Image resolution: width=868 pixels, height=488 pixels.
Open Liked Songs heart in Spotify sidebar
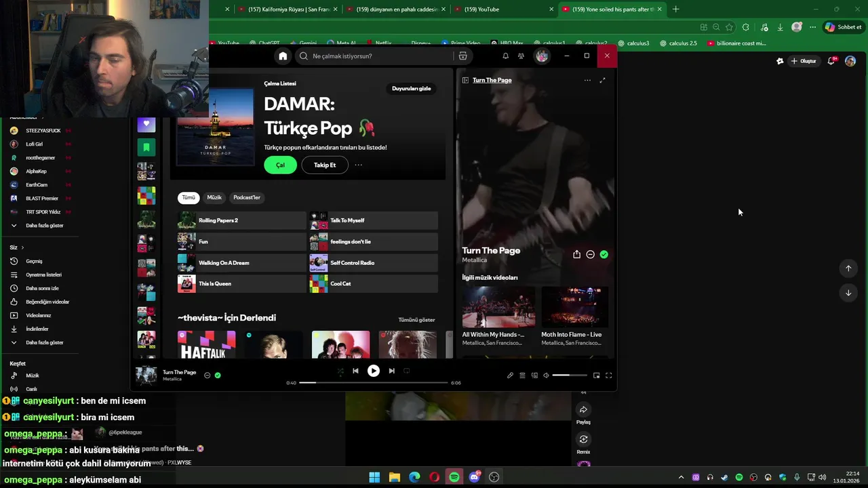tap(146, 125)
